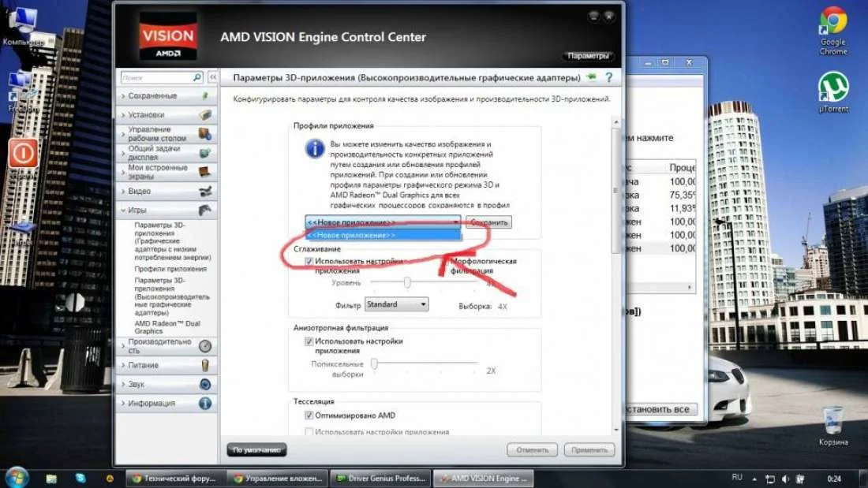Click the Поиск search field
This screenshot has height=488, width=868.
point(157,77)
